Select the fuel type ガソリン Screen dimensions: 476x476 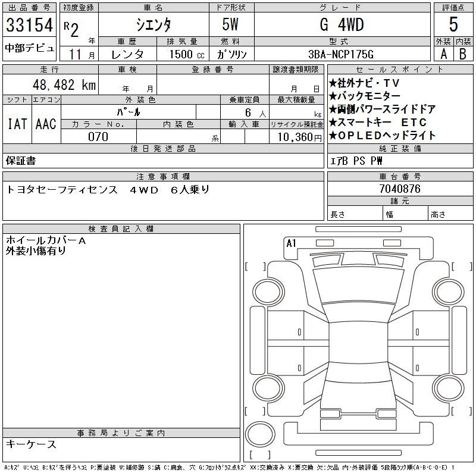coord(231,55)
